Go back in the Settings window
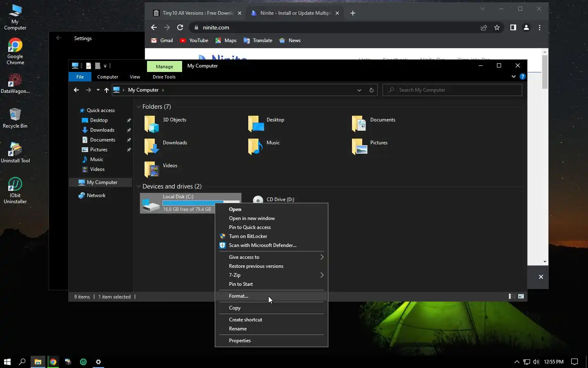Viewport: 588px width, 368px height. click(x=59, y=38)
